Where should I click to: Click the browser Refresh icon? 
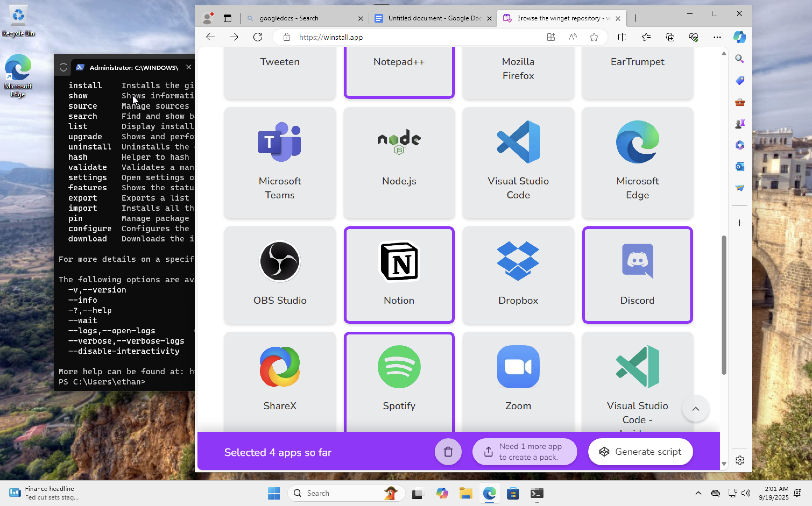[257, 37]
